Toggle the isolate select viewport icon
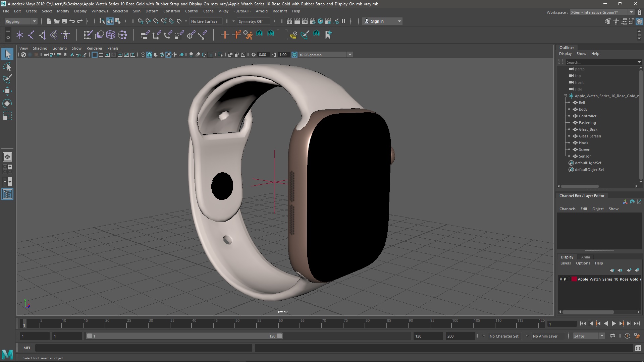This screenshot has height=362, width=644. [220, 55]
